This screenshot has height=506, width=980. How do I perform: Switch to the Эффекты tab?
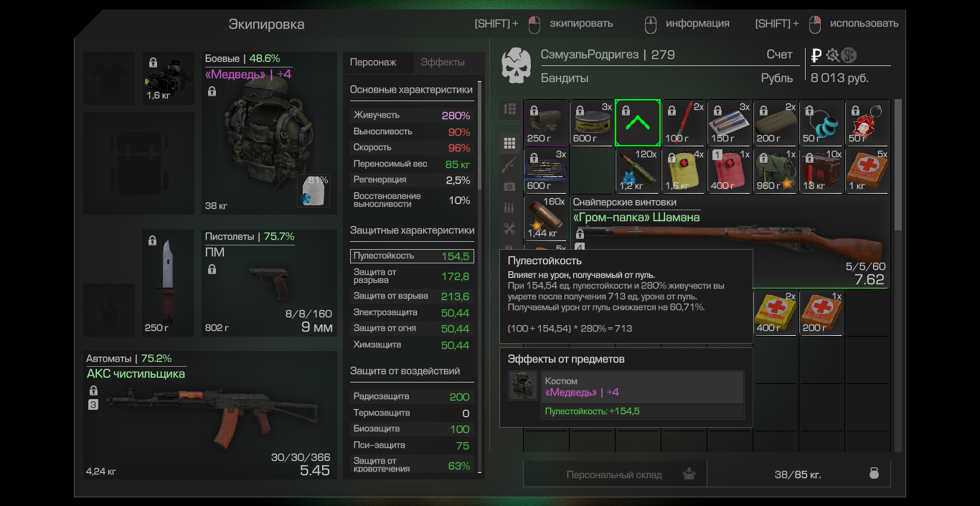[x=443, y=62]
